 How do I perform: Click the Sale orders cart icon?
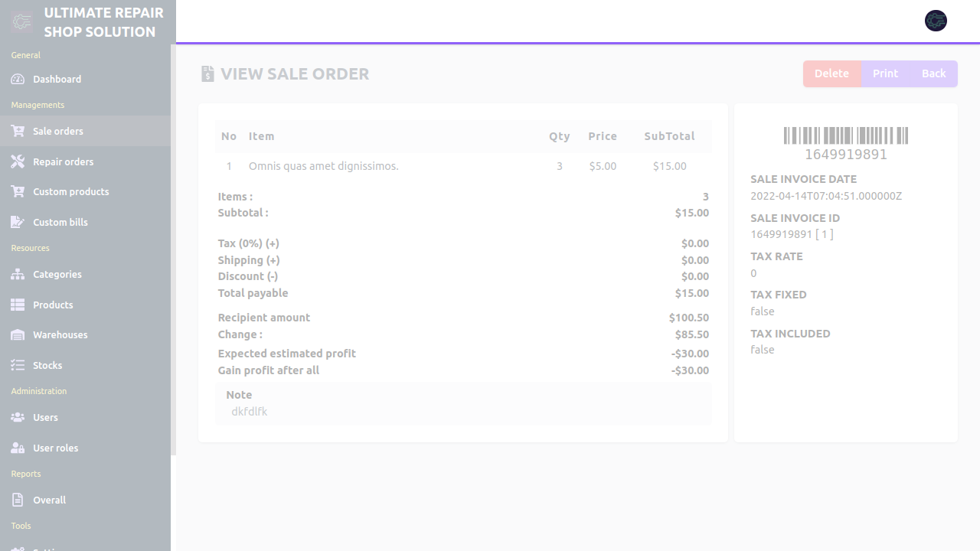coord(18,132)
